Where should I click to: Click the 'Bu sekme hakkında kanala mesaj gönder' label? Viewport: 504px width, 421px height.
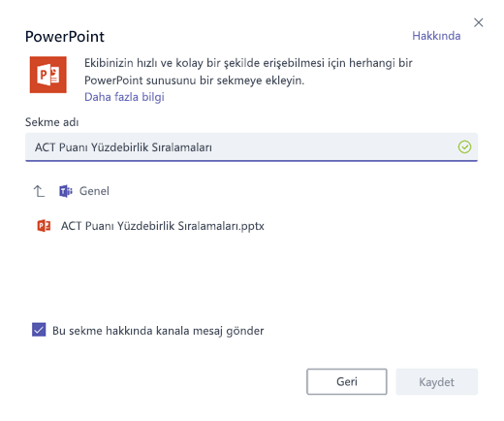coord(158,331)
